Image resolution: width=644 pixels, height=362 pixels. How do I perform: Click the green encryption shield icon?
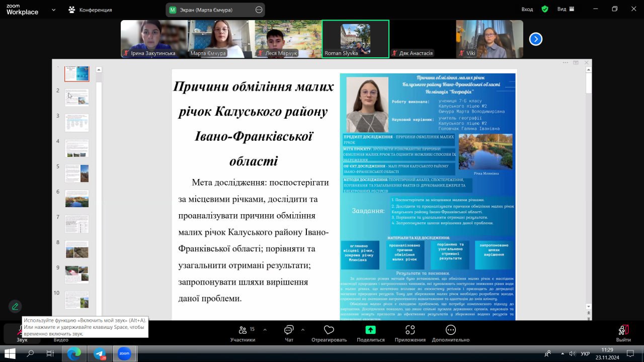point(545,9)
